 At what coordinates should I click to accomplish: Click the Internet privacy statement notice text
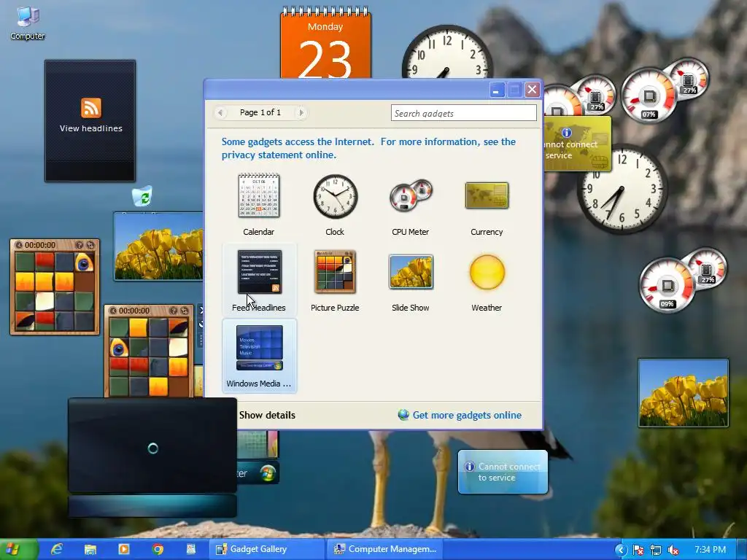point(368,148)
